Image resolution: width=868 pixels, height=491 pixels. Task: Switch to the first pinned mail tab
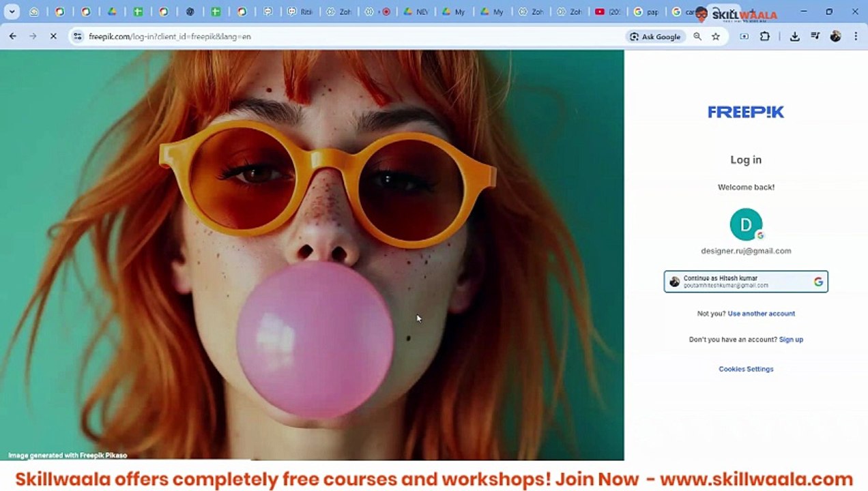coord(34,12)
